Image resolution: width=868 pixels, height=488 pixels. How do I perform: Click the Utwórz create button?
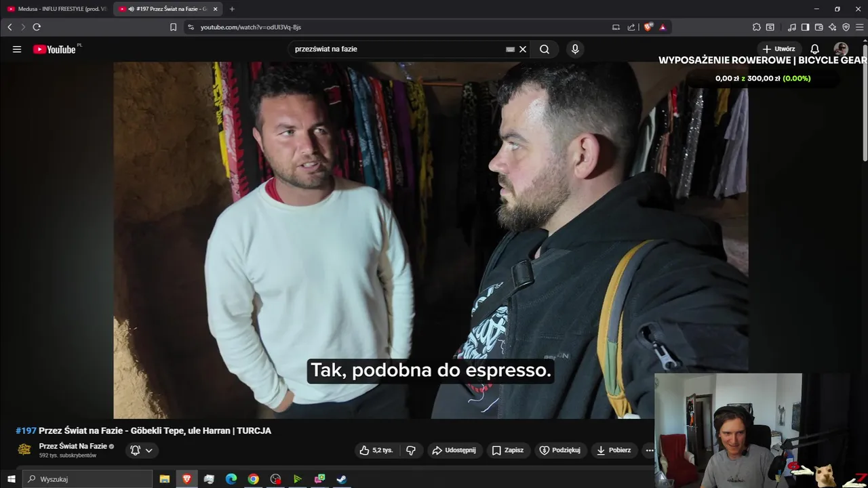coord(778,49)
